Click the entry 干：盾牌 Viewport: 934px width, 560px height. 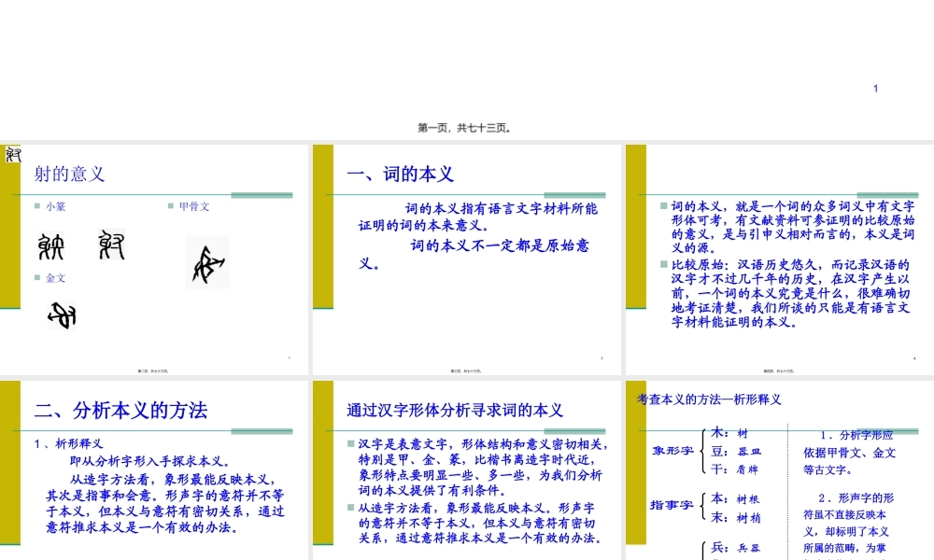click(735, 469)
